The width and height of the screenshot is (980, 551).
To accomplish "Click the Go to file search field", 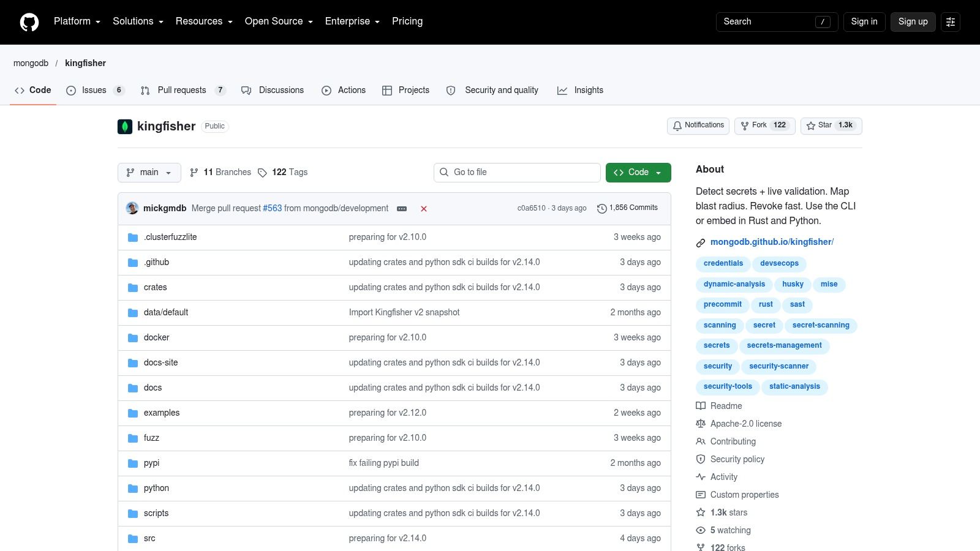I will [x=517, y=173].
